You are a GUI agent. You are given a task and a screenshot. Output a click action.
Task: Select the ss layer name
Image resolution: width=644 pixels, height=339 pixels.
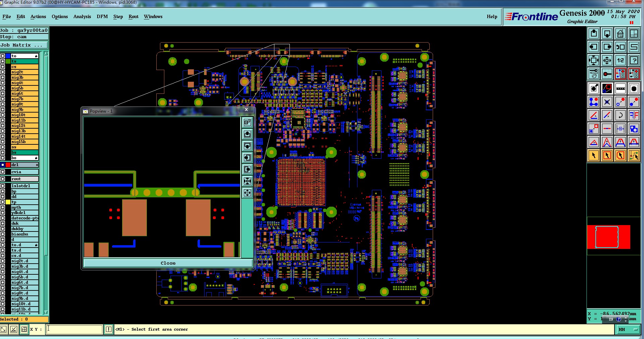click(x=24, y=147)
